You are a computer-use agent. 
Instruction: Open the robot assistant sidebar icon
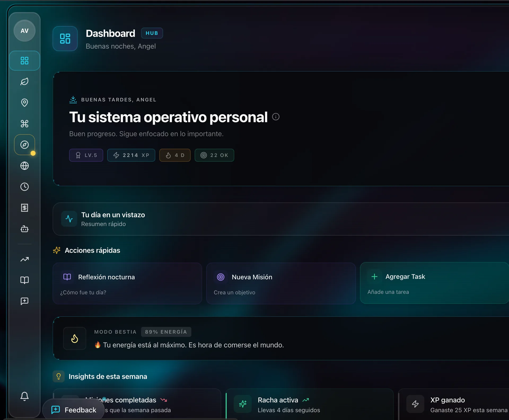pyautogui.click(x=24, y=229)
